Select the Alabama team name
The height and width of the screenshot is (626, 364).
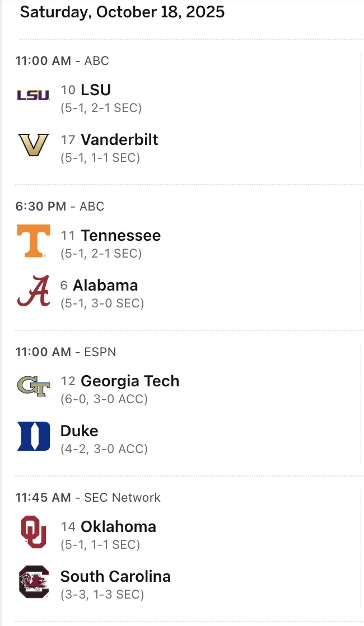click(105, 285)
